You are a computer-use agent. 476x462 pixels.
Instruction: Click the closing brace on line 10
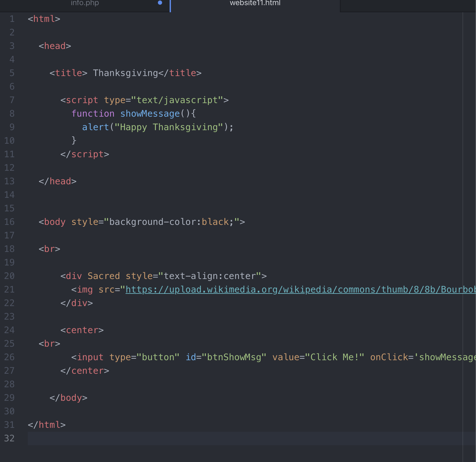pos(74,141)
